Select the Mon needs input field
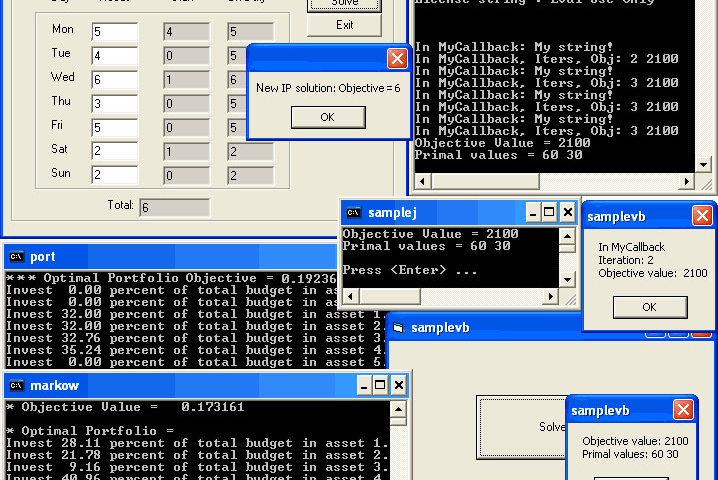 coord(114,32)
